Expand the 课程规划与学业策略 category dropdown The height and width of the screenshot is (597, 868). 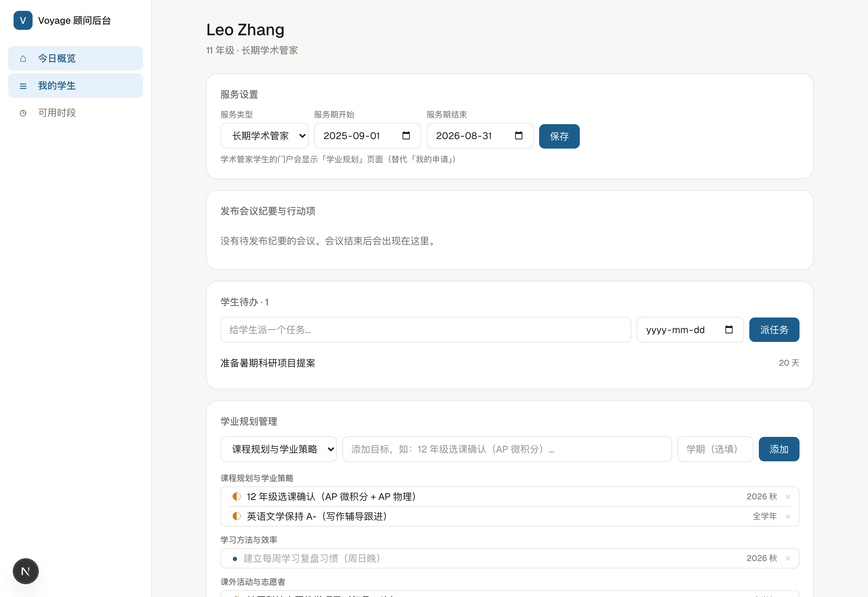[x=278, y=449]
